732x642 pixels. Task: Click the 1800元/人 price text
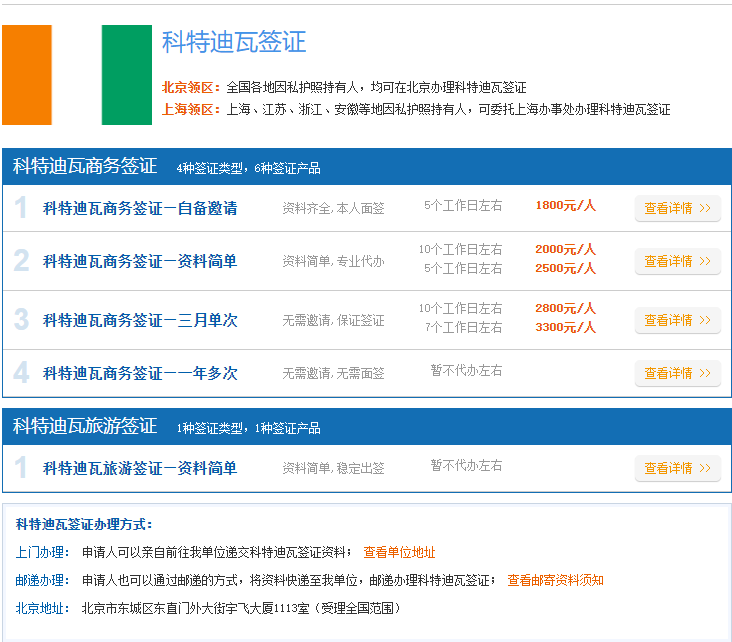pos(565,205)
